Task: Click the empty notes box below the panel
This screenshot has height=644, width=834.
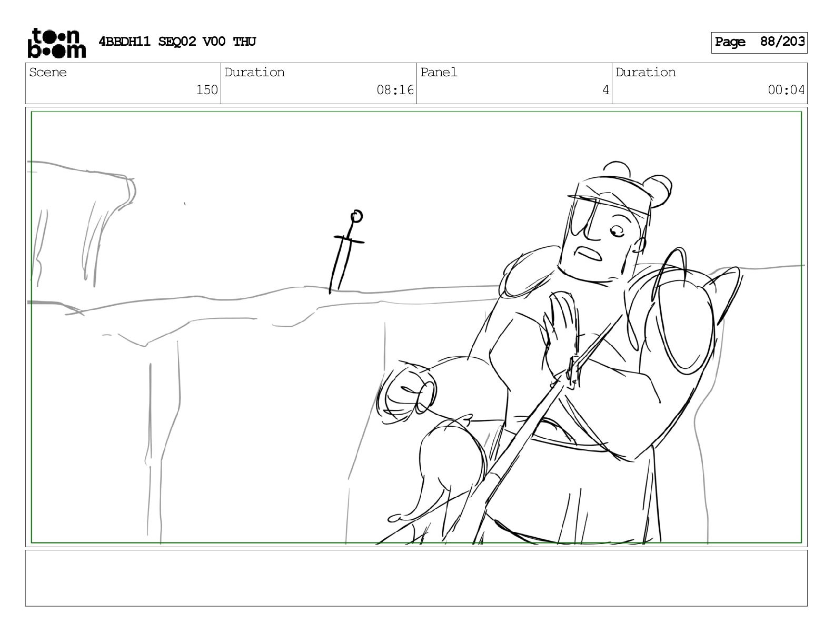Action: tap(416, 578)
